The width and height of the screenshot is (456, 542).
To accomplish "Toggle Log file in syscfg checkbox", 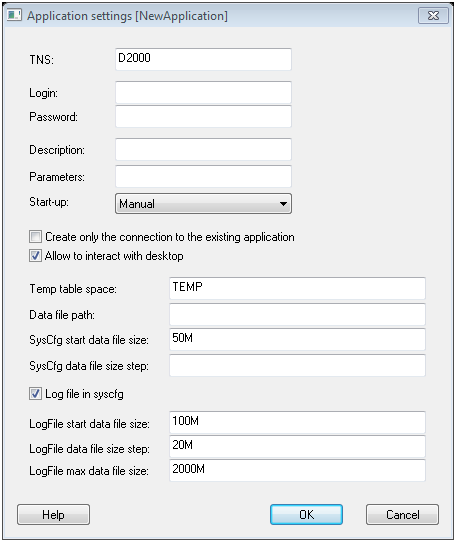I will tap(35, 394).
